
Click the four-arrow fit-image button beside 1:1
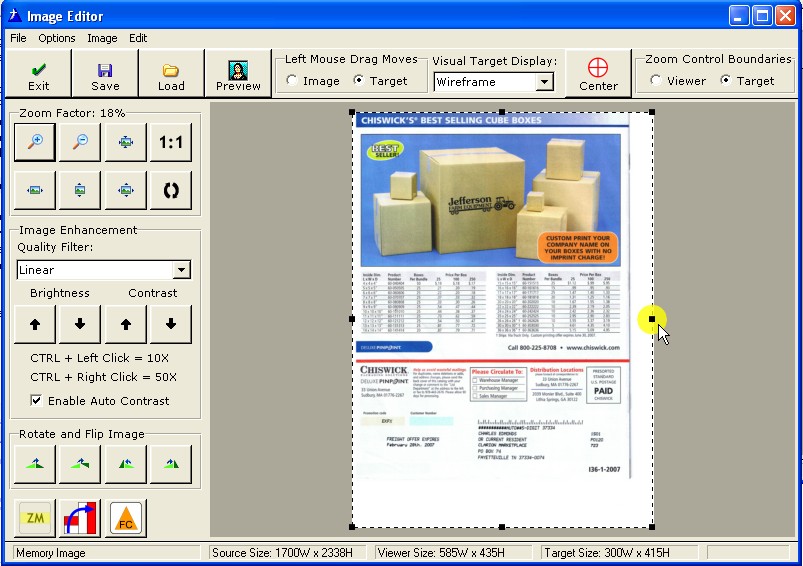[125, 142]
